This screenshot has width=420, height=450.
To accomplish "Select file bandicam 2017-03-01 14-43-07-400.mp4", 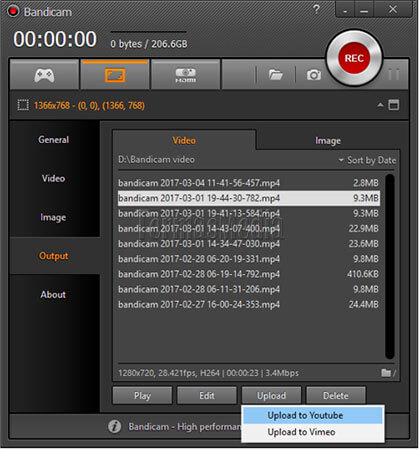I will coord(249,229).
